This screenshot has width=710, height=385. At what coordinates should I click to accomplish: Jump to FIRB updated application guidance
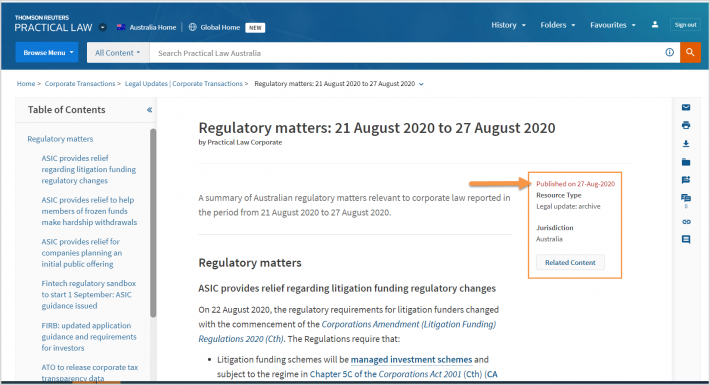tap(89, 337)
